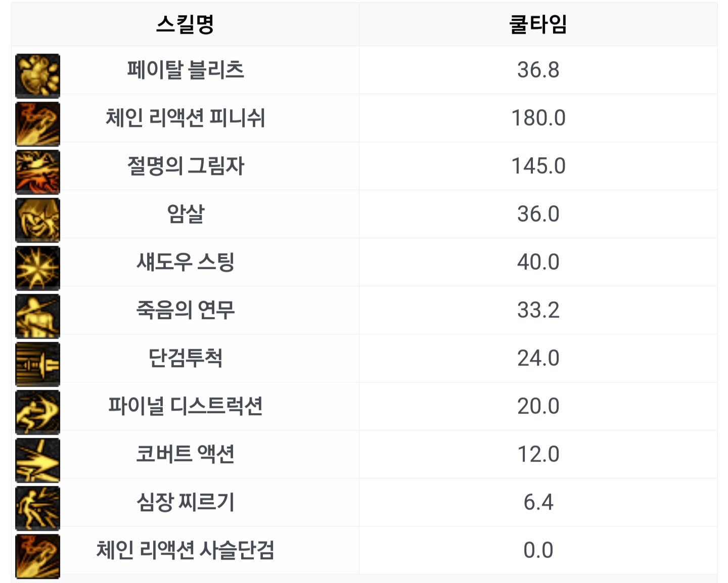Click the 섀도우 스팅 skill icon
The height and width of the screenshot is (583, 728).
pos(37,268)
